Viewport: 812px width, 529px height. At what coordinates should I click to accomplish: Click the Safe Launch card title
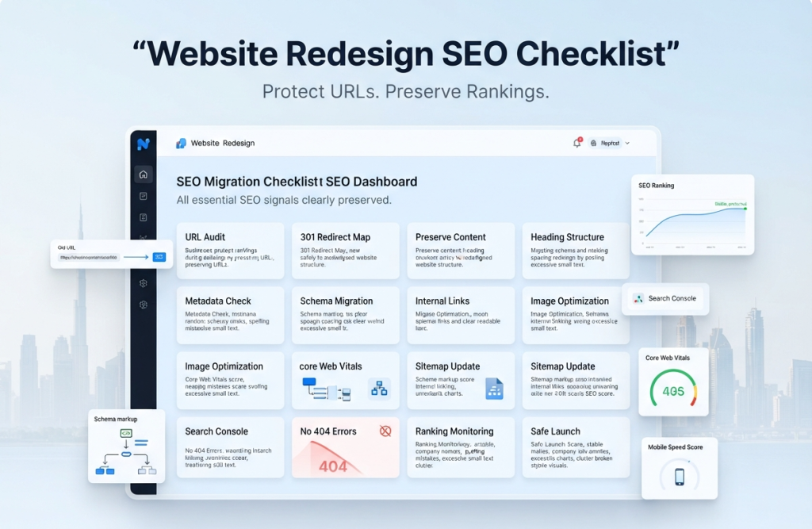point(555,431)
